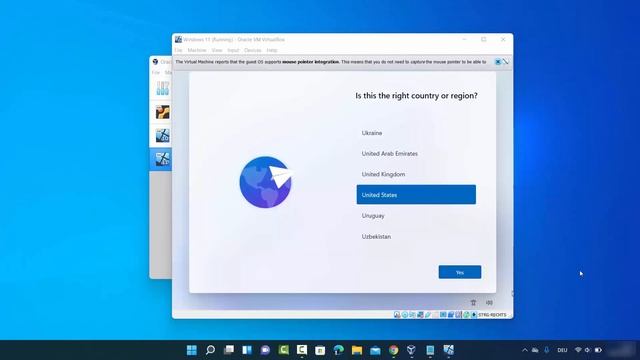640x360 pixels.
Task: Click the recording status icon
Action: coord(451,315)
